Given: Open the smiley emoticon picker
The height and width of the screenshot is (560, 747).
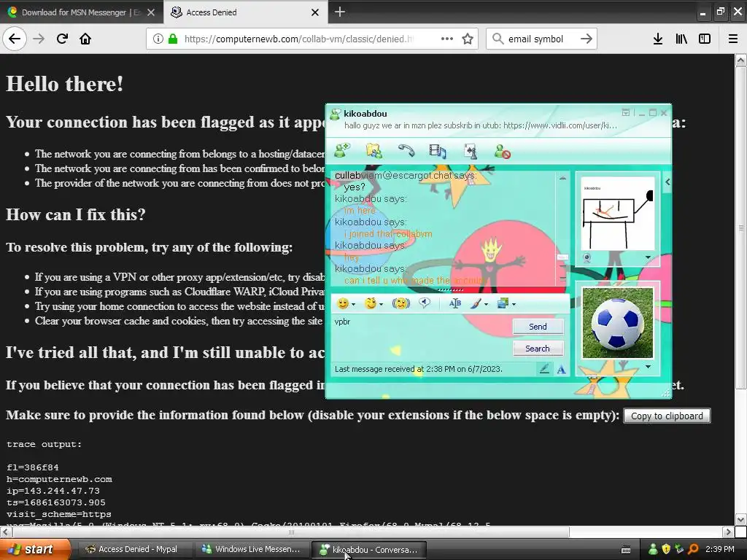Looking at the screenshot, I should [x=343, y=303].
